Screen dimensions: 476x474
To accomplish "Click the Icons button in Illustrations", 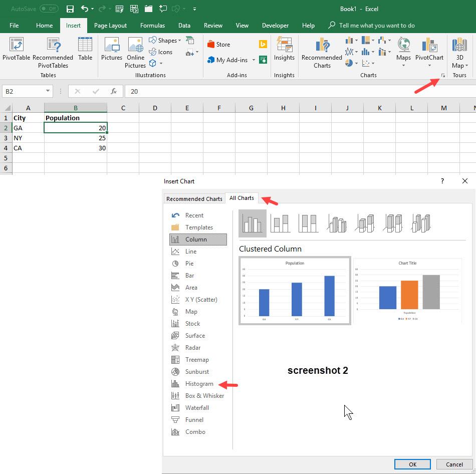I will (161, 52).
